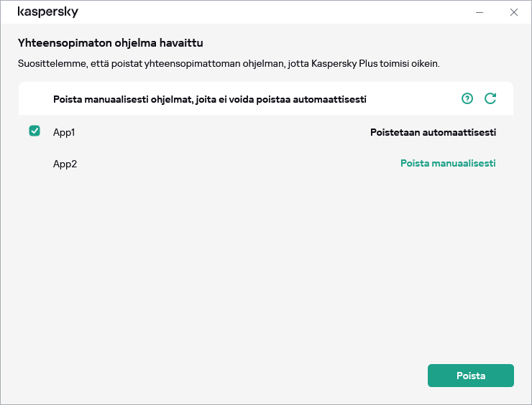Select the App1 entry name

[64, 132]
